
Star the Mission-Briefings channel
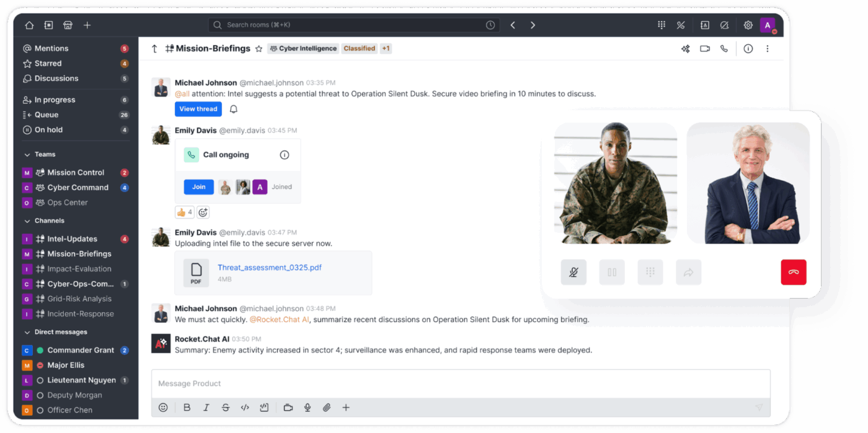pyautogui.click(x=259, y=48)
